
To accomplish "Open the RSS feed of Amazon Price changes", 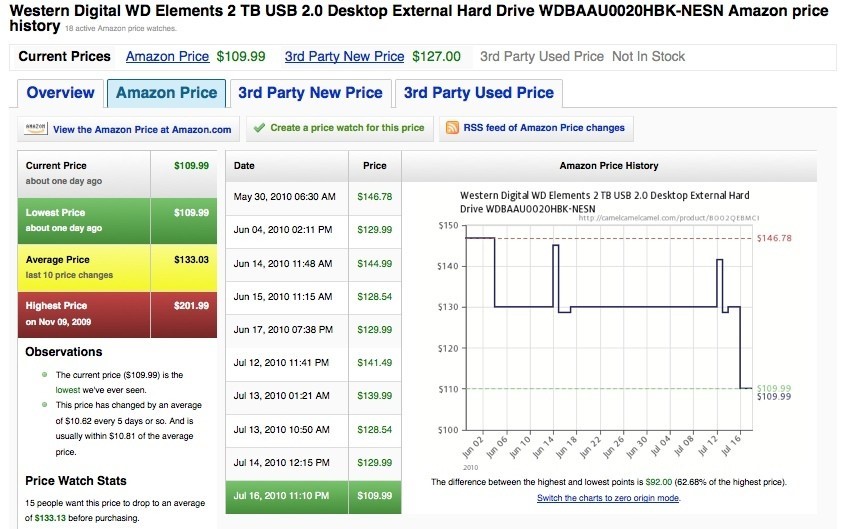I will 544,128.
